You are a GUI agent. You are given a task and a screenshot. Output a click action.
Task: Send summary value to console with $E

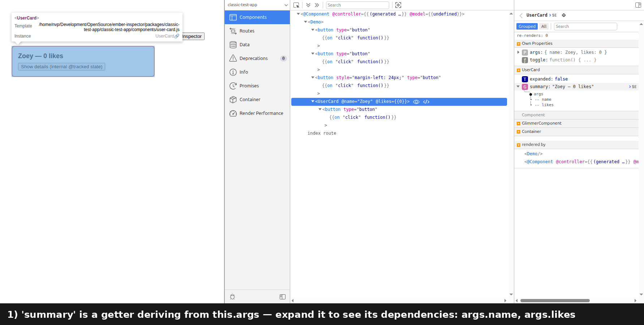point(633,87)
